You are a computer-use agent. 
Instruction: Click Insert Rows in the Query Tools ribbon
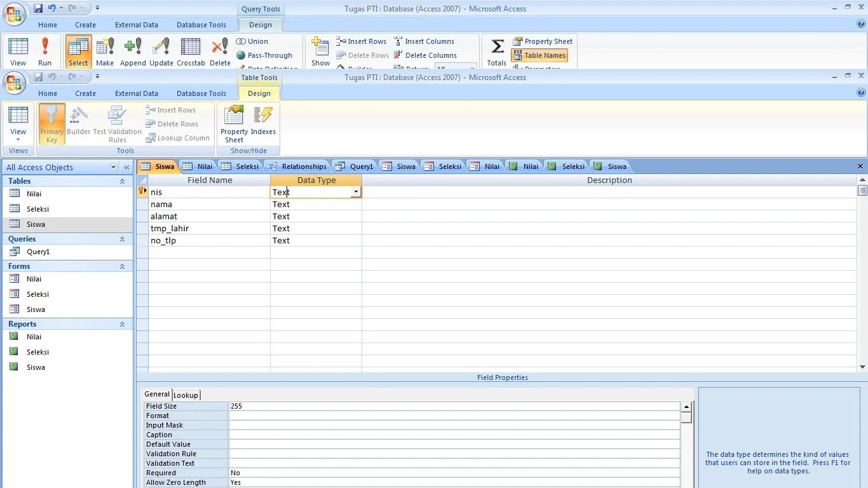click(x=361, y=41)
